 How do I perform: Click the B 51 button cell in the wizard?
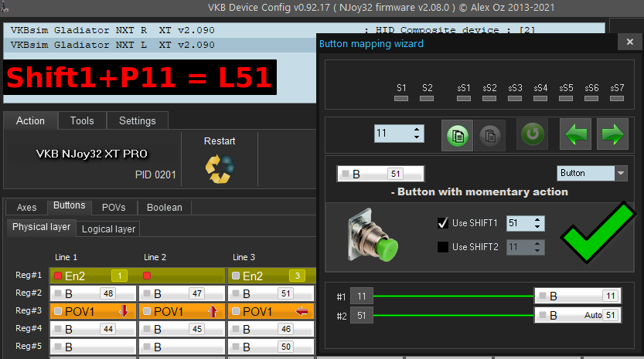(x=380, y=174)
